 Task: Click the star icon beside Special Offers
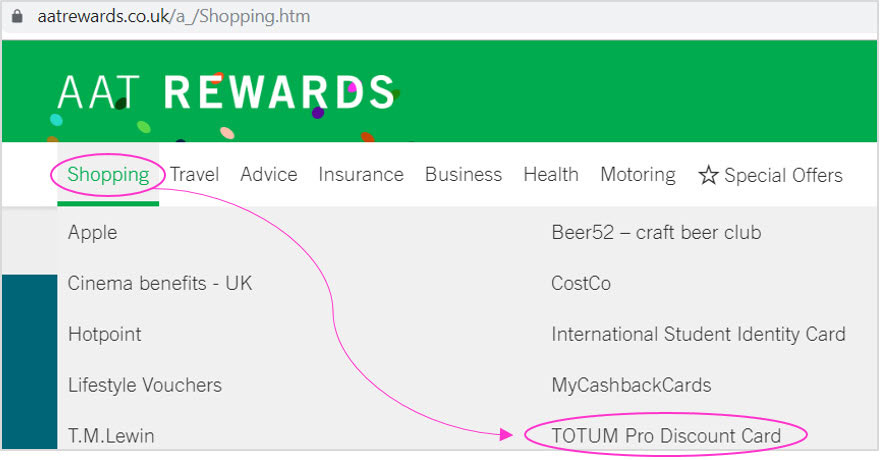[x=708, y=175]
